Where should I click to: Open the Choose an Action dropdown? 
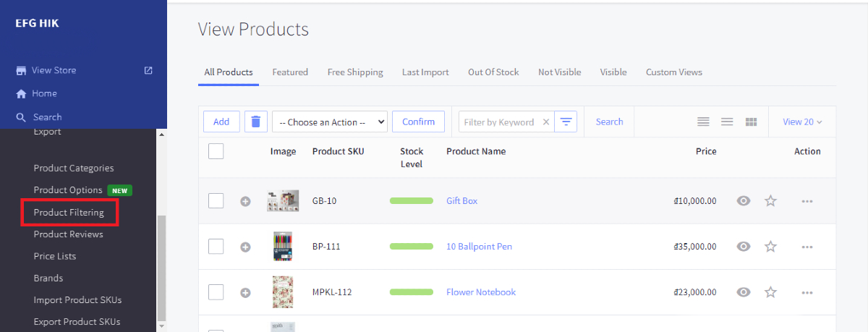pos(330,122)
